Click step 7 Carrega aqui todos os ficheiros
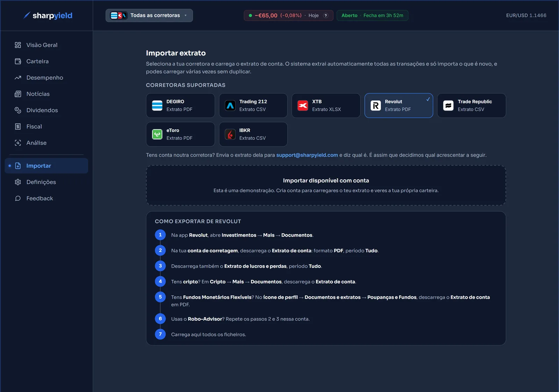 (209, 334)
